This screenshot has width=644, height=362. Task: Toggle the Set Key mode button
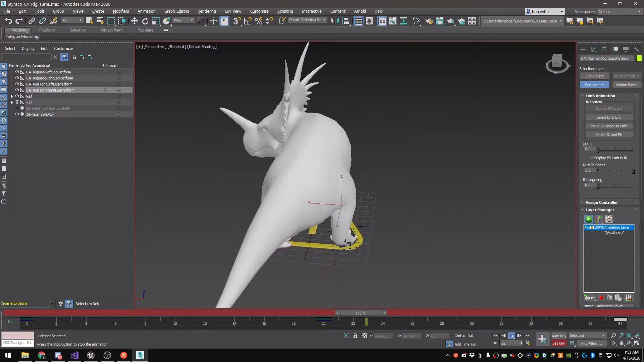click(x=558, y=343)
